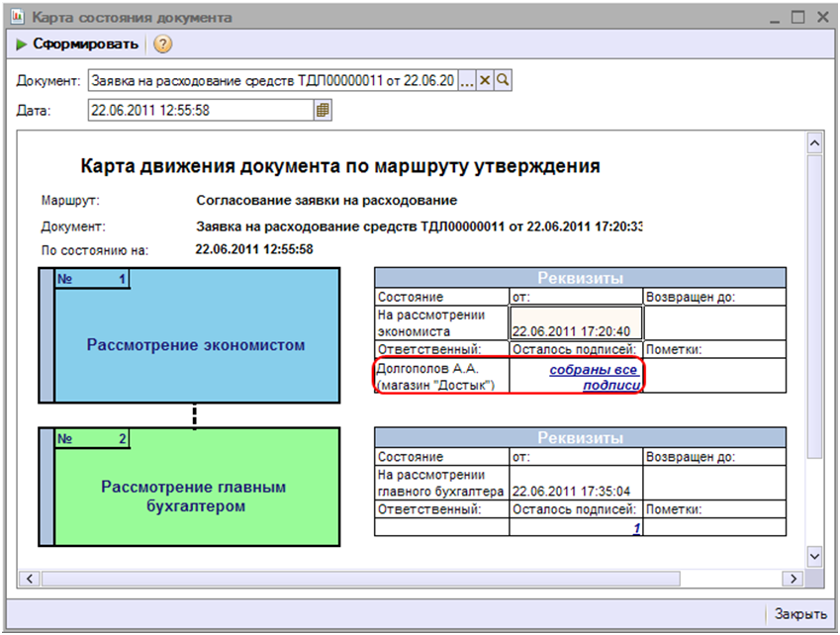Open document via the magnifier icon
The height and width of the screenshot is (635, 840).
pos(503,80)
